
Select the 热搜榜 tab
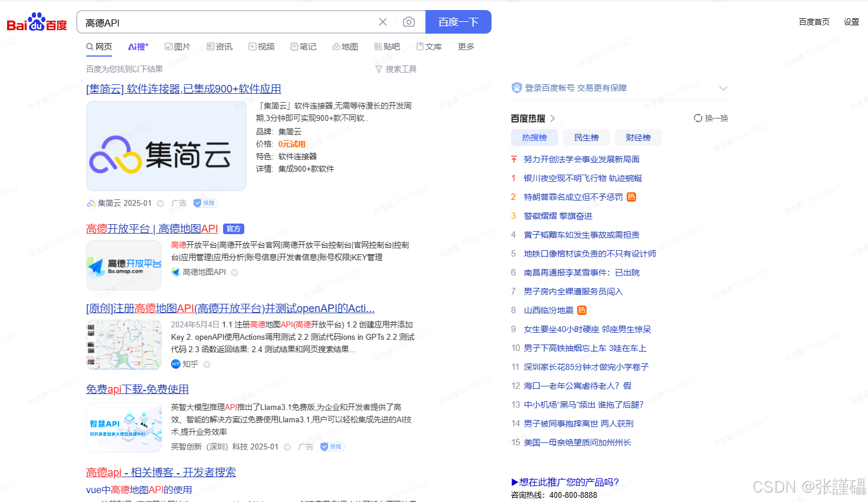[x=535, y=137]
